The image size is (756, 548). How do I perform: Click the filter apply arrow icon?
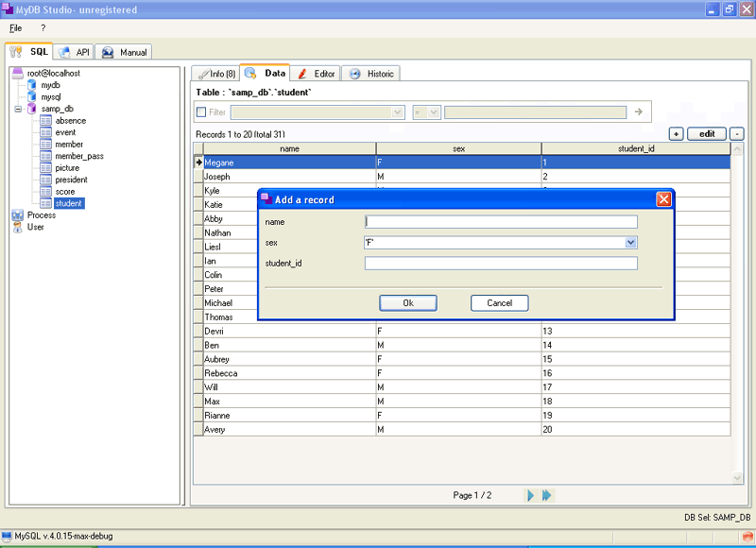point(639,111)
